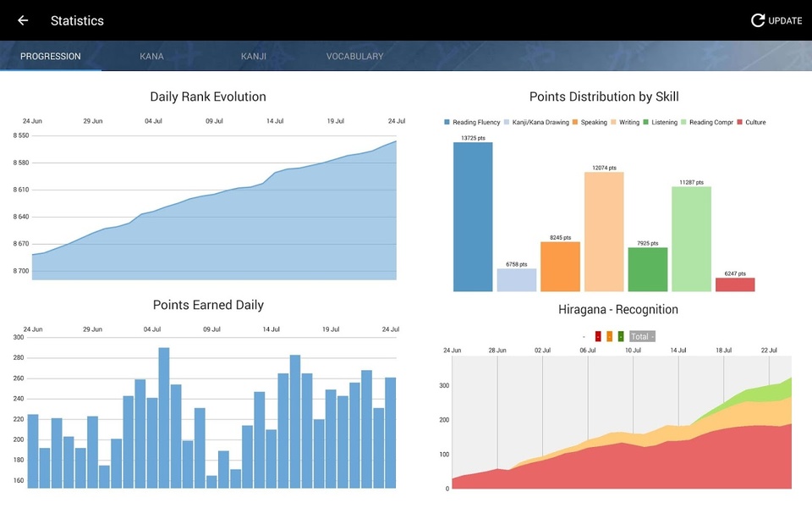Go back using the arrow icon
812x508 pixels.
(23, 20)
